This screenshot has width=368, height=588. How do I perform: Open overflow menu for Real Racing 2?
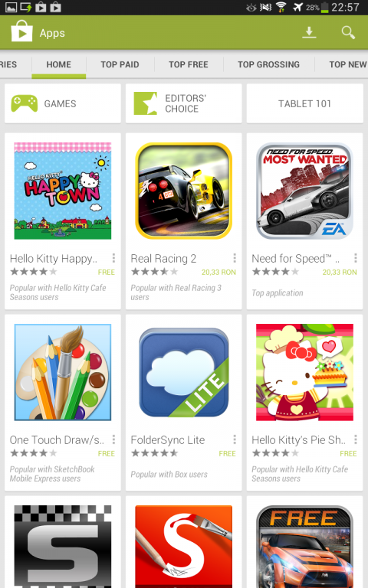point(235,258)
